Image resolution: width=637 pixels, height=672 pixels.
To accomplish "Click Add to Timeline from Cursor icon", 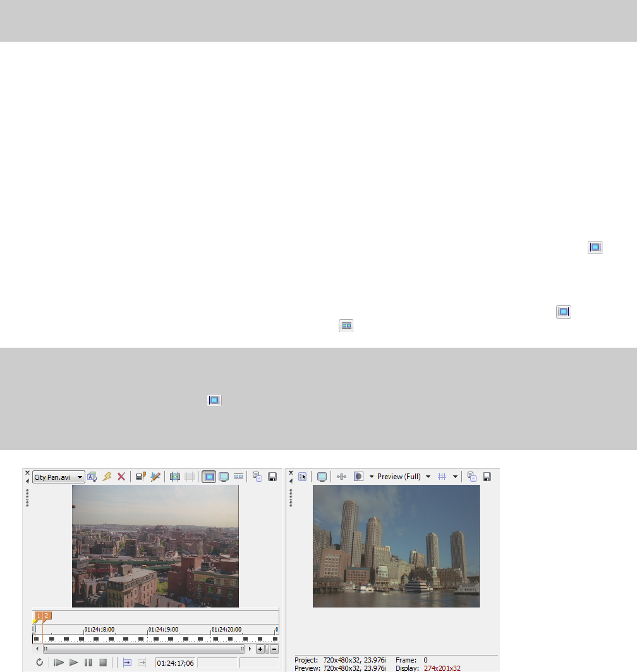I will pos(127,663).
